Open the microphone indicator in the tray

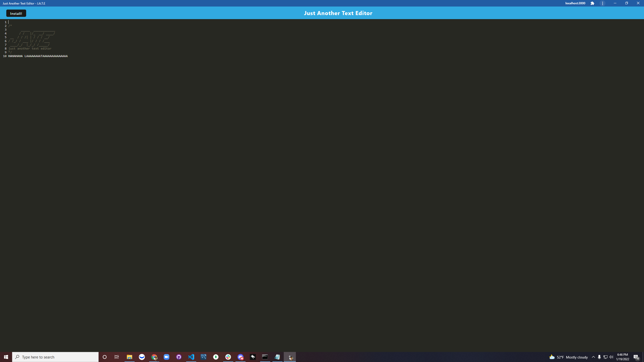[599, 357]
